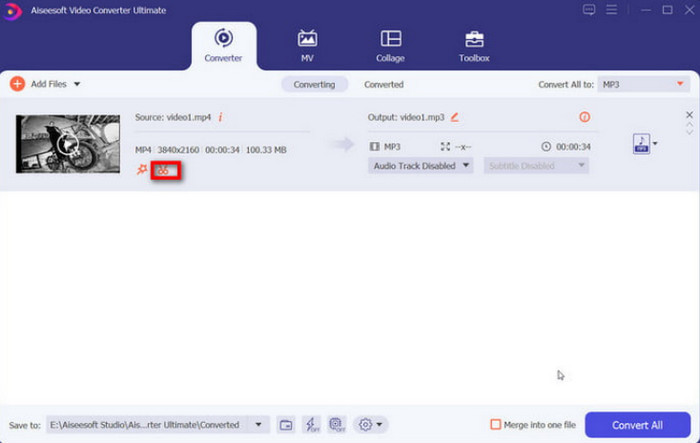Expand the arrow next to output format icon
The height and width of the screenshot is (443, 700).
click(655, 143)
